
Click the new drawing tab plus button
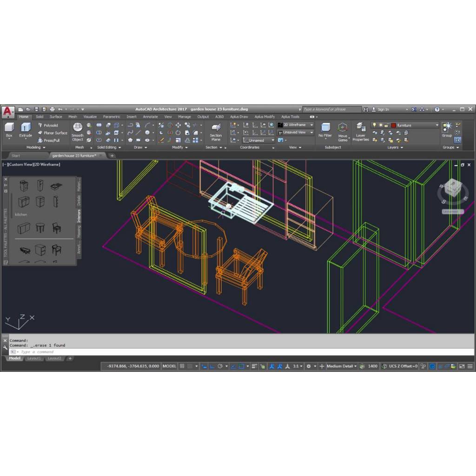[x=112, y=155]
